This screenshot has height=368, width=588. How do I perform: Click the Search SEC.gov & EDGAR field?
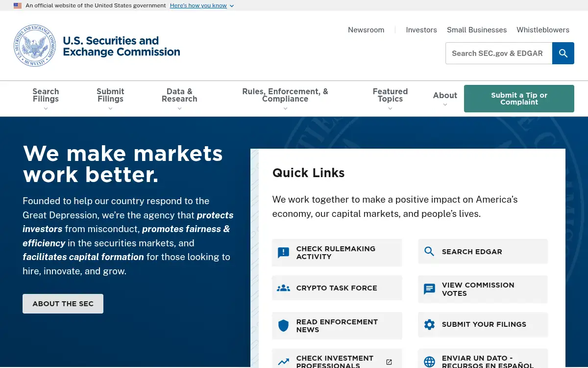[x=499, y=53]
